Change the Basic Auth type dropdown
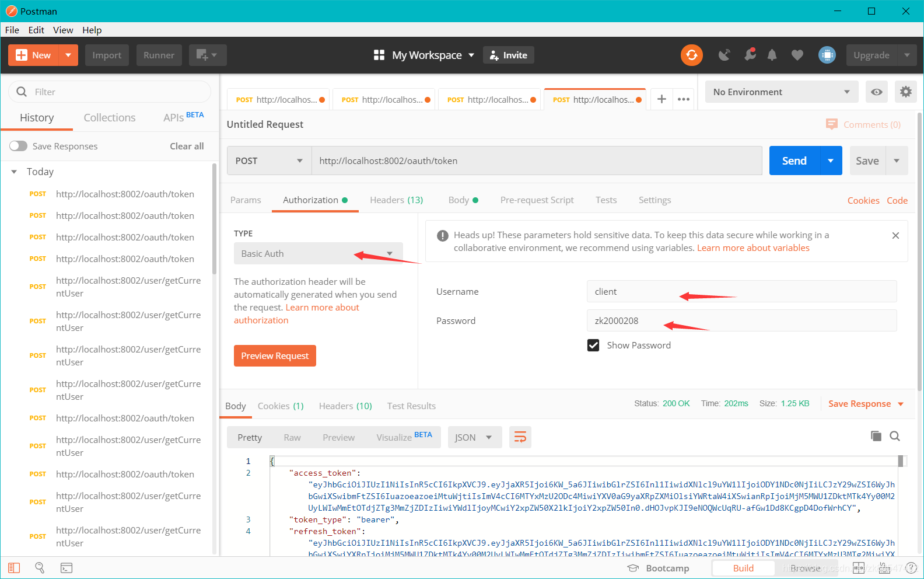This screenshot has height=579, width=924. coord(318,253)
